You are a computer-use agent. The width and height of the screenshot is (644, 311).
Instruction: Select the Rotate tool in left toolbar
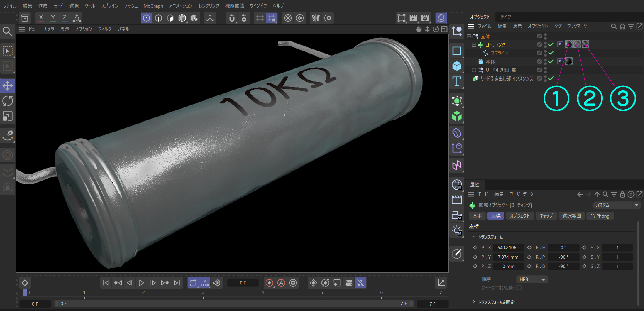point(7,101)
